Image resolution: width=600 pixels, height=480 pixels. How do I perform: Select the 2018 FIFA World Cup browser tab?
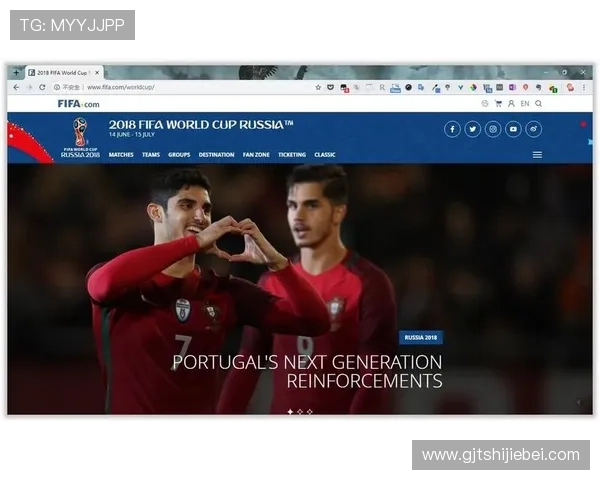[x=62, y=73]
